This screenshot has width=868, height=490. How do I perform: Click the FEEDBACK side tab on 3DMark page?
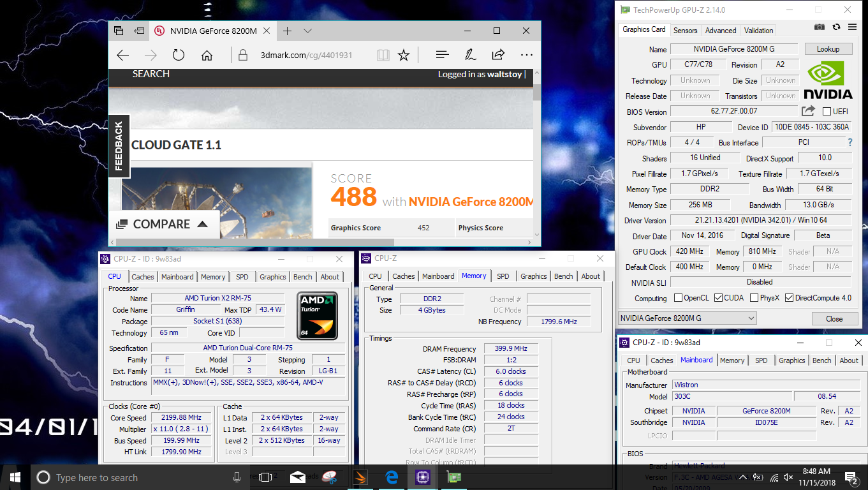pyautogui.click(x=119, y=146)
